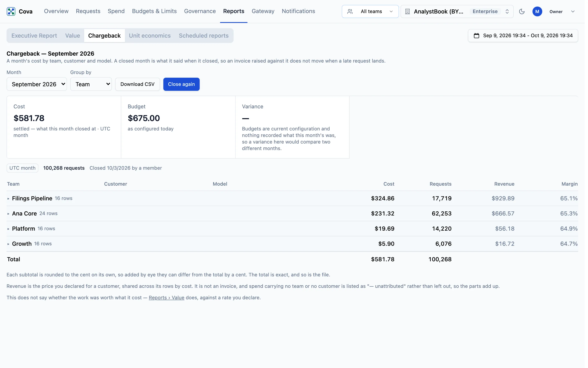Switch to the Scheduled reports tab
Viewport: 588px width, 368px height.
pyautogui.click(x=204, y=36)
